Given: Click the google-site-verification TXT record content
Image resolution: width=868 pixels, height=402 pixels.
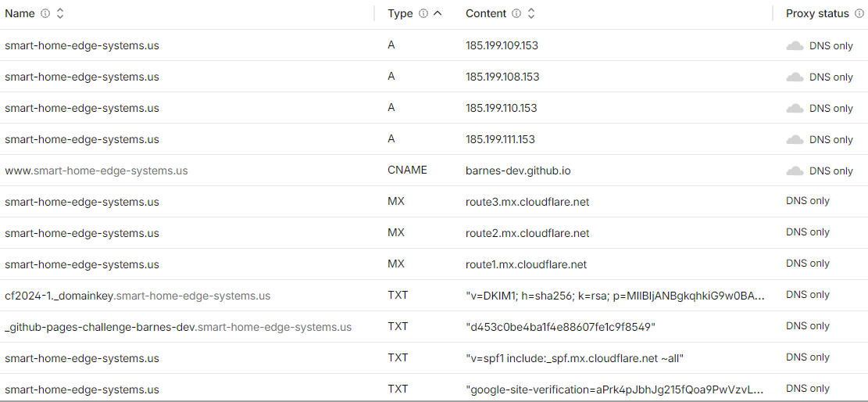Looking at the screenshot, I should 616,389.
